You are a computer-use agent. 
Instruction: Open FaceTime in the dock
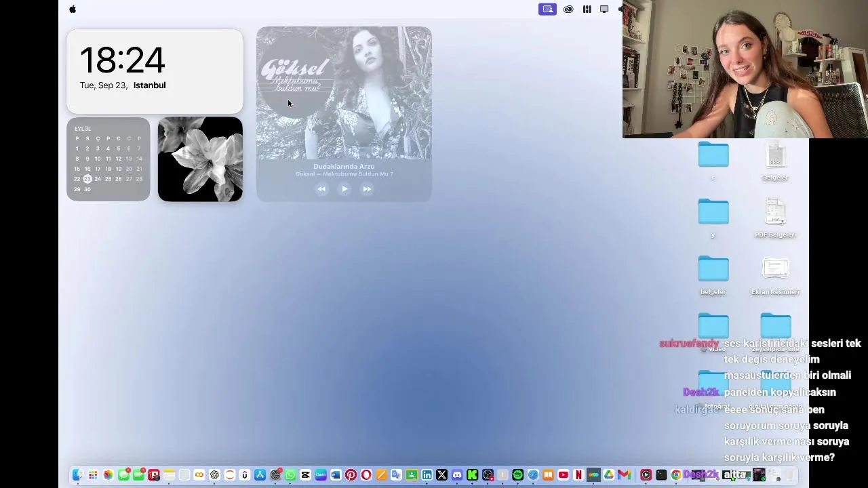pos(138,475)
